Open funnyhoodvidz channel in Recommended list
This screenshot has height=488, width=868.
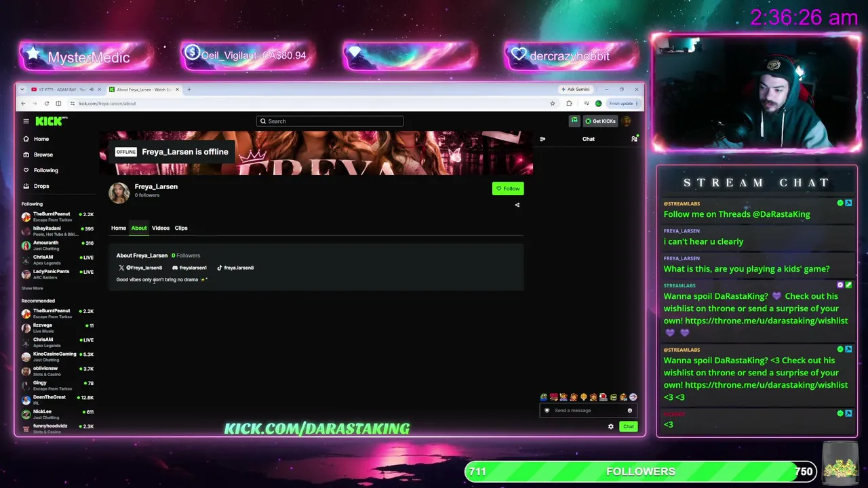tap(58, 428)
